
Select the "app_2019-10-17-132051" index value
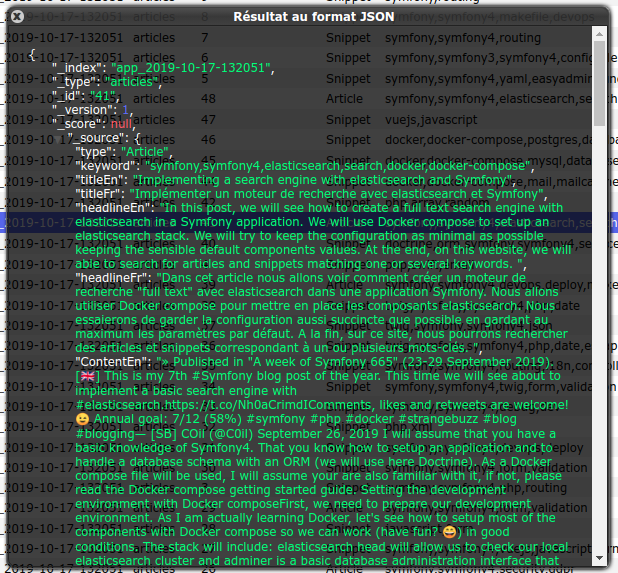(x=191, y=68)
